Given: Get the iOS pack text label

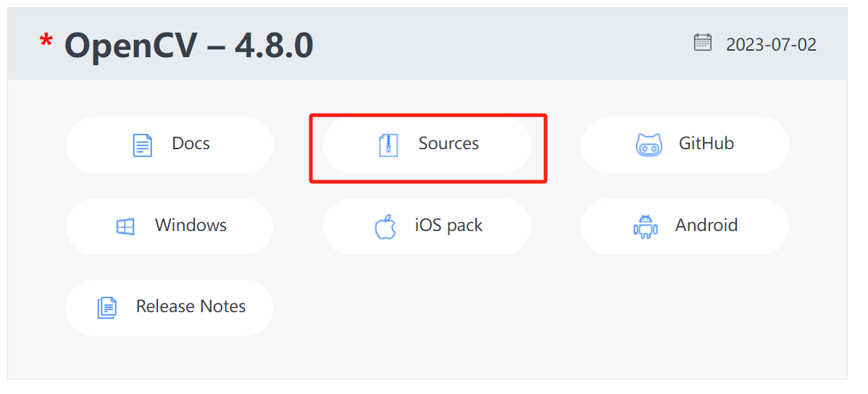Looking at the screenshot, I should [x=449, y=225].
